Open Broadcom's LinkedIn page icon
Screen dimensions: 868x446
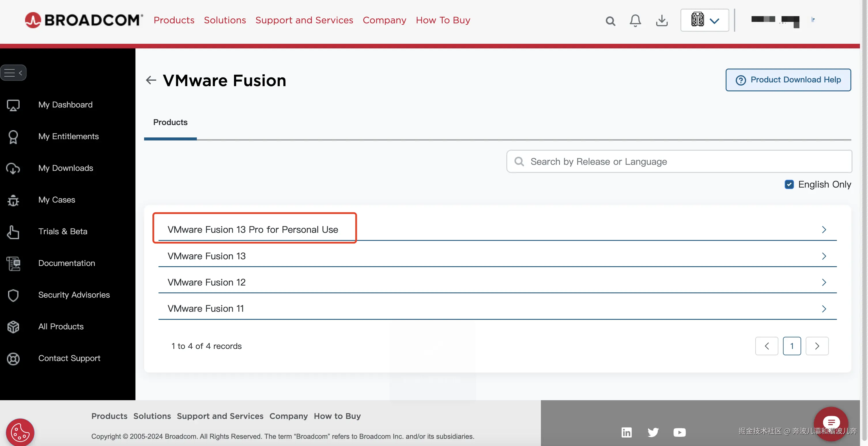point(627,432)
